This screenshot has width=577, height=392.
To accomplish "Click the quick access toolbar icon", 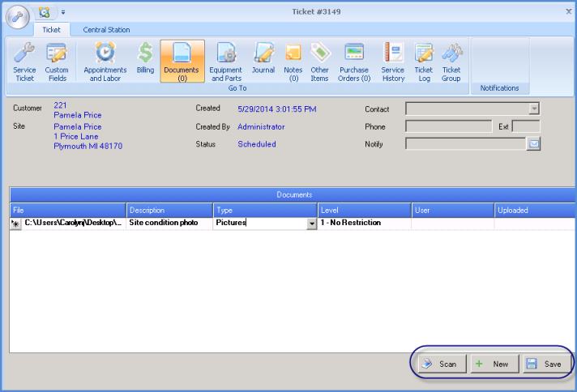I will 45,12.
